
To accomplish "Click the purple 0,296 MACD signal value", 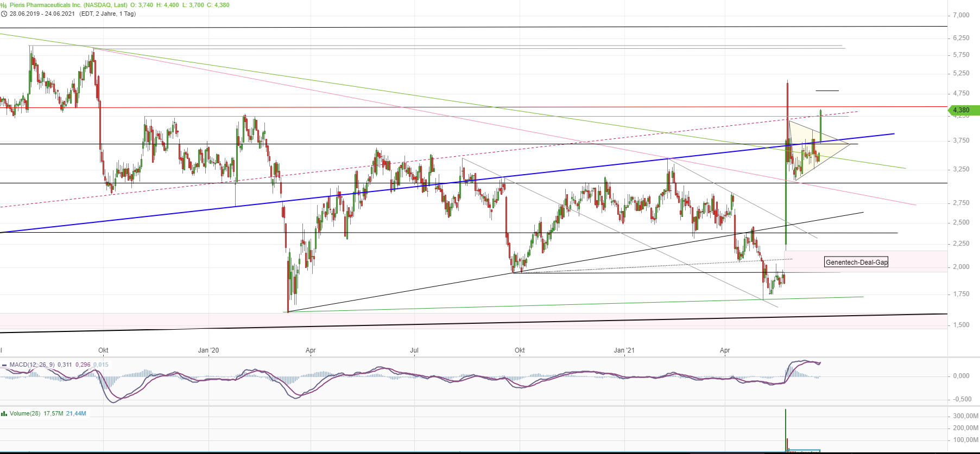I will [x=83, y=365].
